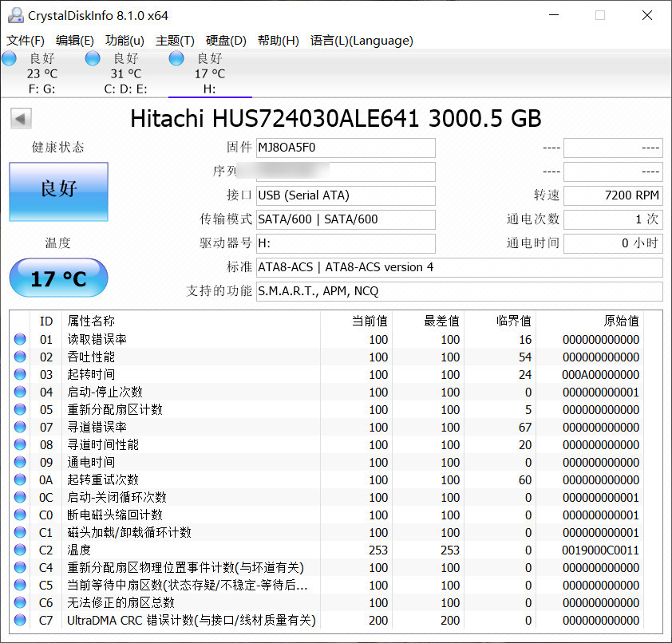Image resolution: width=672 pixels, height=643 pixels.
Task: Click the status orb for attribute C7 UltraDMA CRC
Action: coord(20,621)
